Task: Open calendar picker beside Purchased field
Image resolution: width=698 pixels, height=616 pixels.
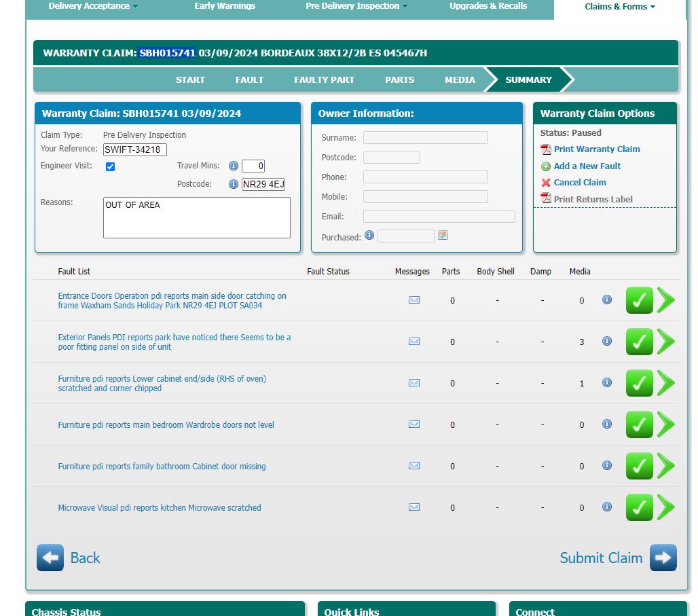Action: 443,236
